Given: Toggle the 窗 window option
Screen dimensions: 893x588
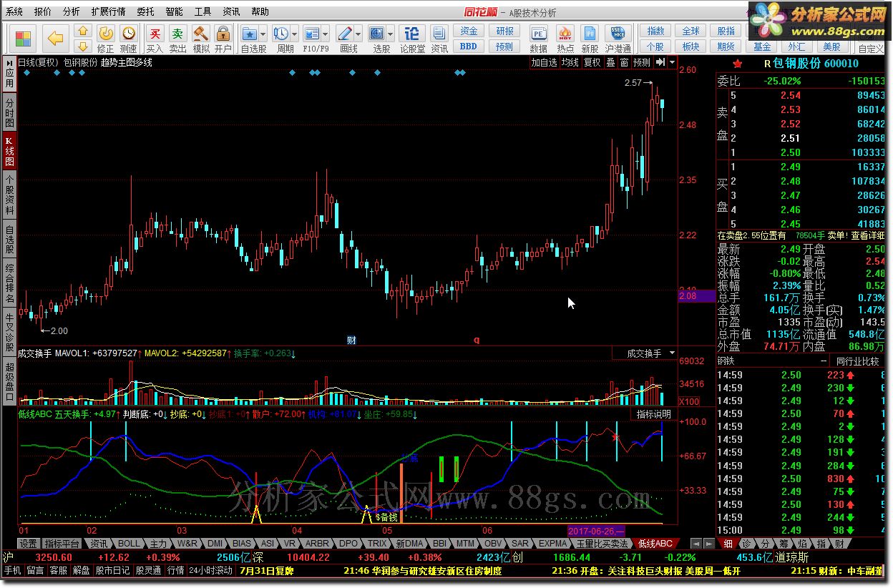Looking at the screenshot, I should [x=625, y=62].
